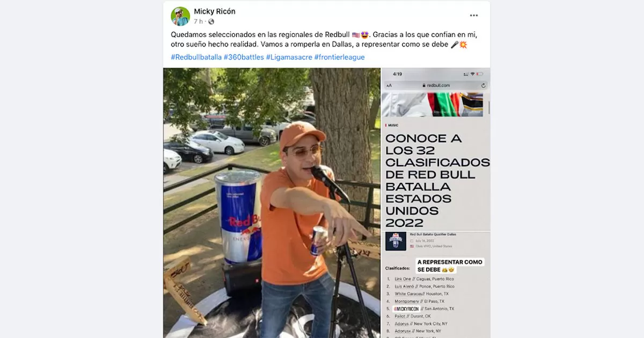Click the 7 h post timestamp

[x=198, y=21]
